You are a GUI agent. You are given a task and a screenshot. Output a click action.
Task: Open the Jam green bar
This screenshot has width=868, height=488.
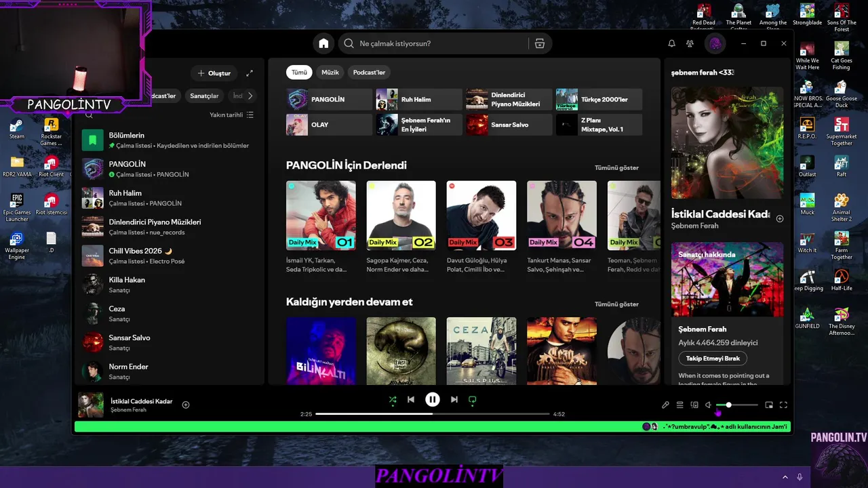tap(433, 426)
